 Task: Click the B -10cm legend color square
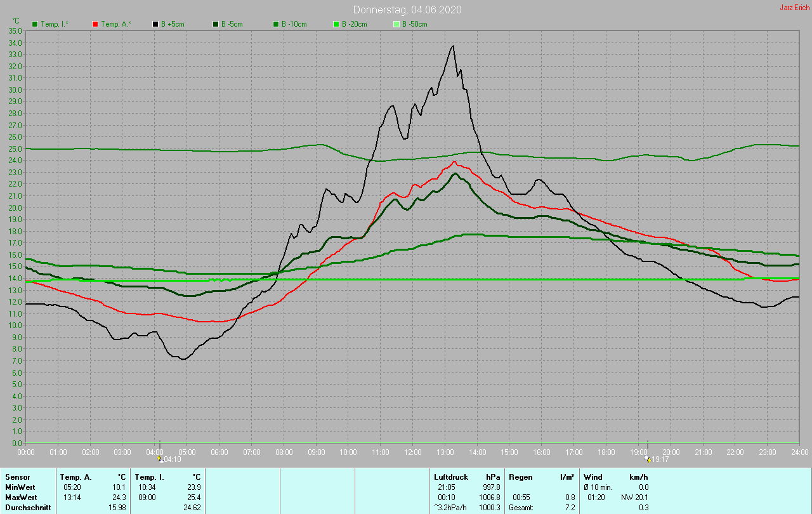[x=277, y=24]
